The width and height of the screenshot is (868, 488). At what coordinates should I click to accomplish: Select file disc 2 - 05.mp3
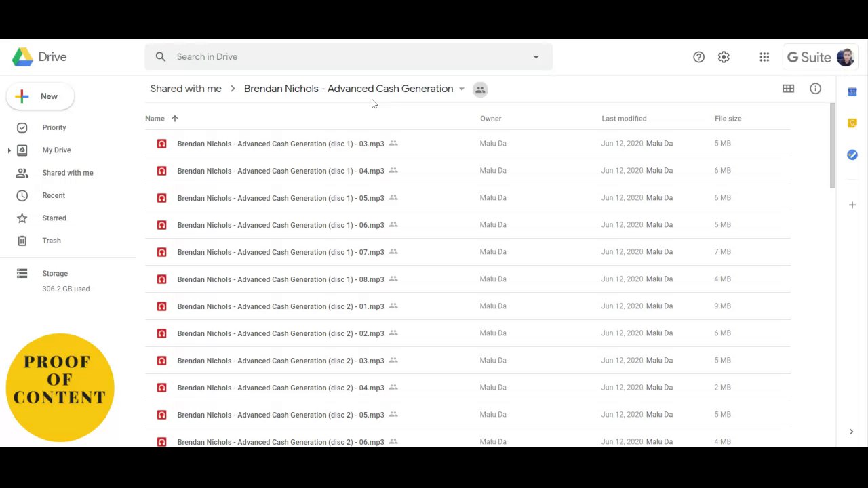468,415
